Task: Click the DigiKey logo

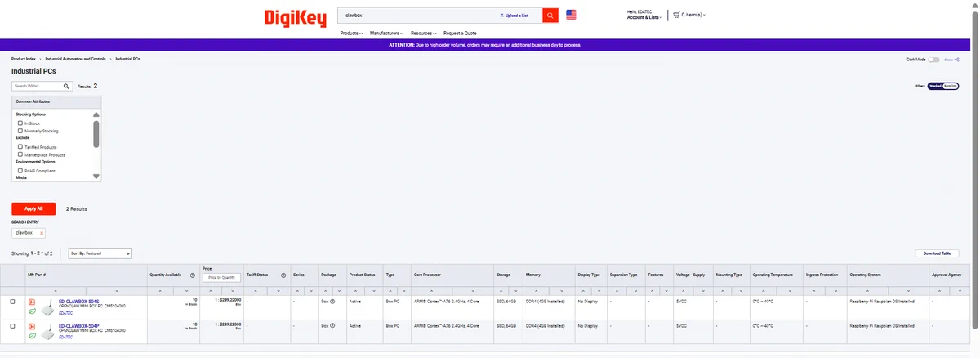Action: [x=295, y=17]
